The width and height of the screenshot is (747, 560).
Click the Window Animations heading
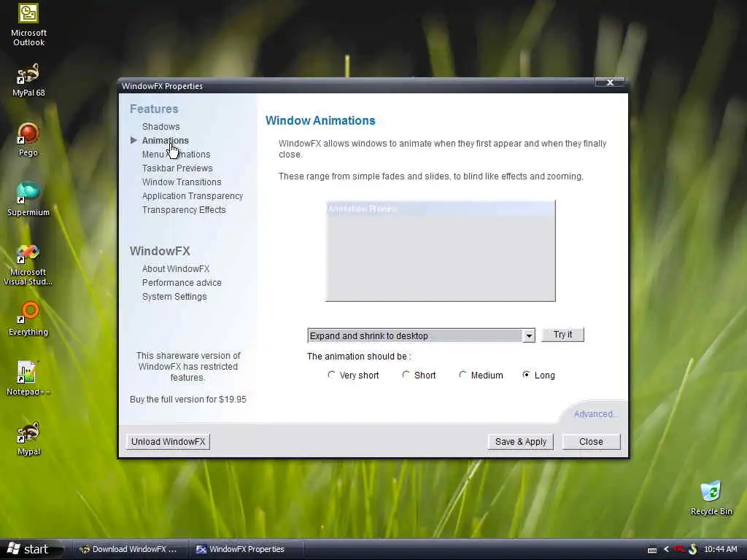320,120
